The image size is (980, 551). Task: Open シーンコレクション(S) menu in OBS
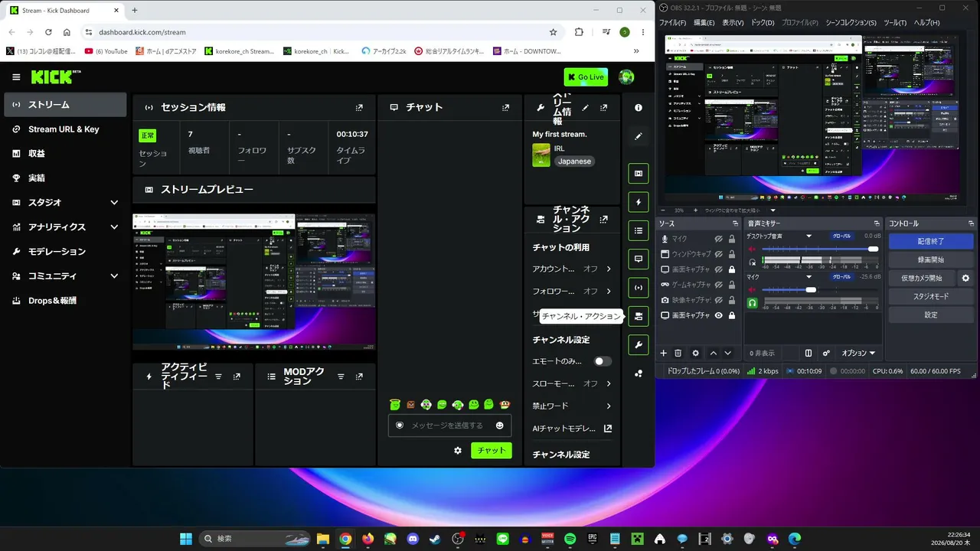[x=851, y=23]
